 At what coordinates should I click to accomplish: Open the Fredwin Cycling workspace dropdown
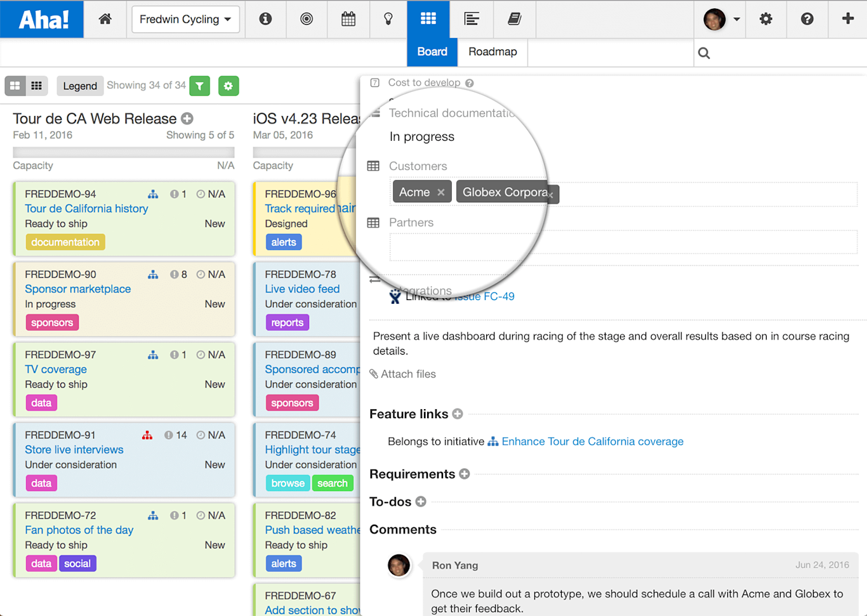(x=185, y=19)
